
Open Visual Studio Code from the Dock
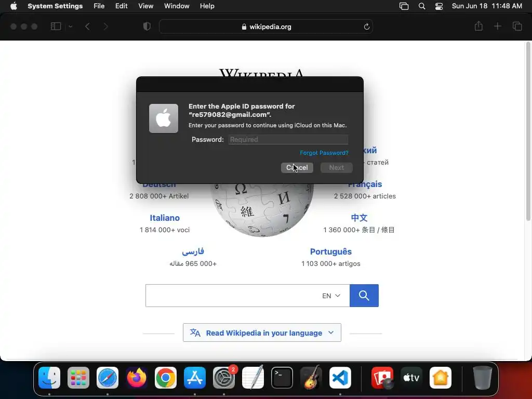click(x=340, y=378)
